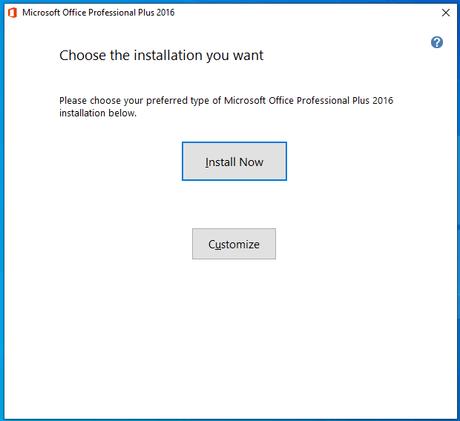This screenshot has height=421, width=460.
Task: Click the 'Microsoft Office Professional Plus 2016' title text
Action: tap(98, 13)
